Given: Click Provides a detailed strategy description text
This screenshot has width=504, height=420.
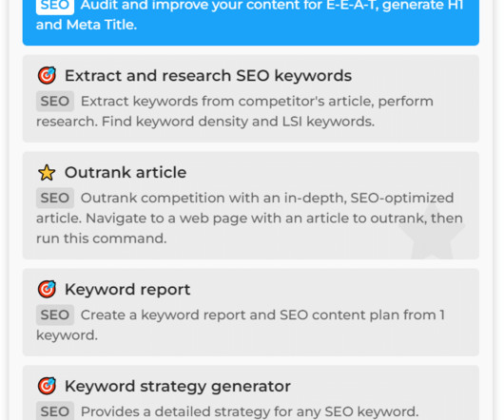Looking at the screenshot, I should pyautogui.click(x=249, y=411).
